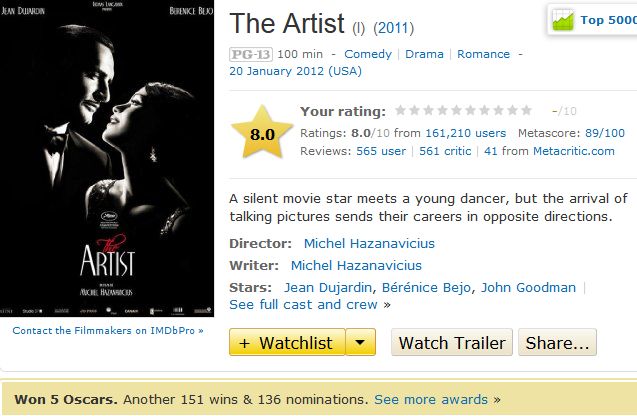Open the Drama genre link
637x416 pixels.
coord(424,54)
